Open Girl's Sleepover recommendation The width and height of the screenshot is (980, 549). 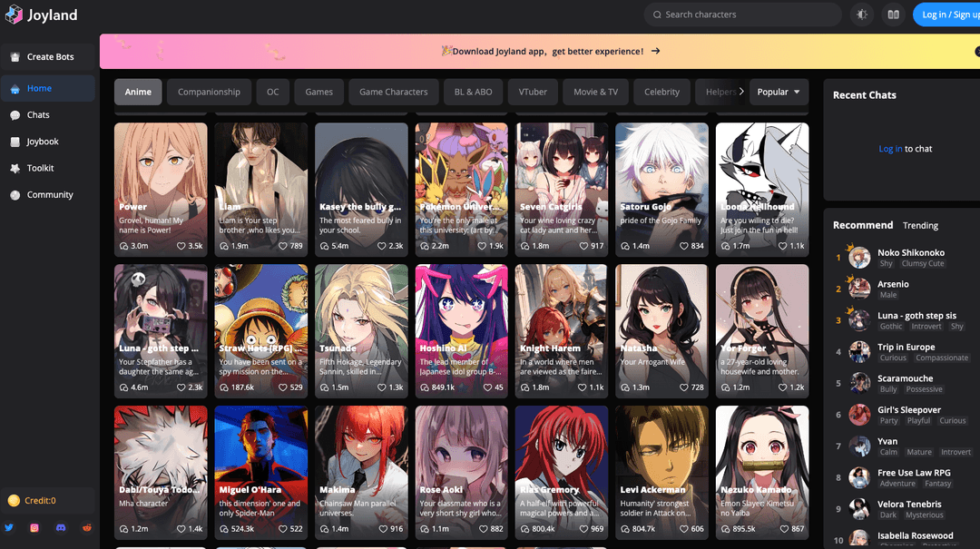point(908,410)
